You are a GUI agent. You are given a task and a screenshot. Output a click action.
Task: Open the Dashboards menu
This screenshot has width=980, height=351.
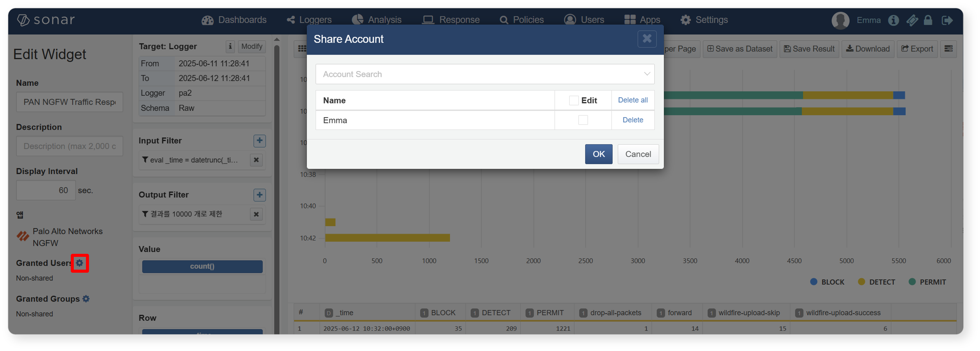234,20
